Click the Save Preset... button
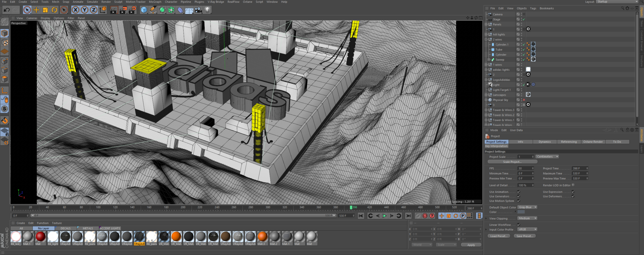The image size is (644, 255). 525,236
